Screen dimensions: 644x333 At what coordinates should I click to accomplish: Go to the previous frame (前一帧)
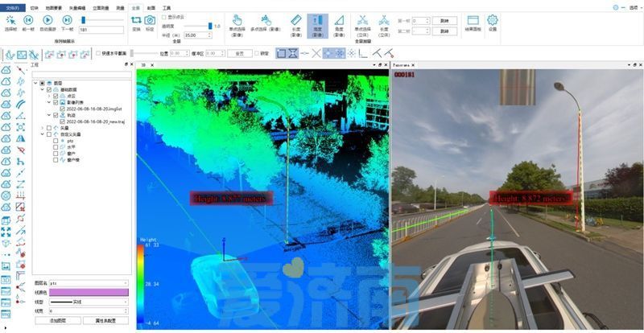[28, 20]
